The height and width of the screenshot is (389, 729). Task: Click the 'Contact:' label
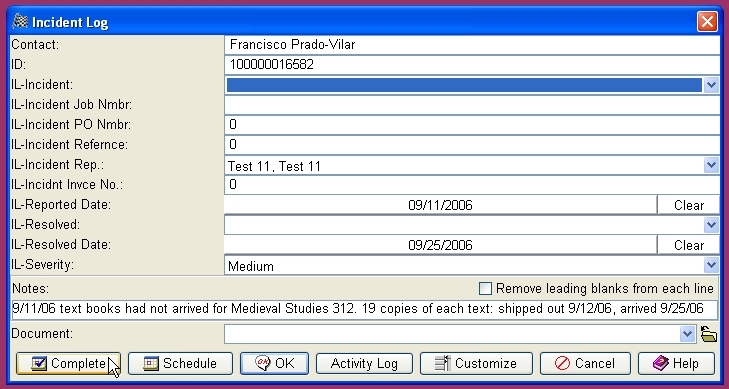tap(35, 45)
